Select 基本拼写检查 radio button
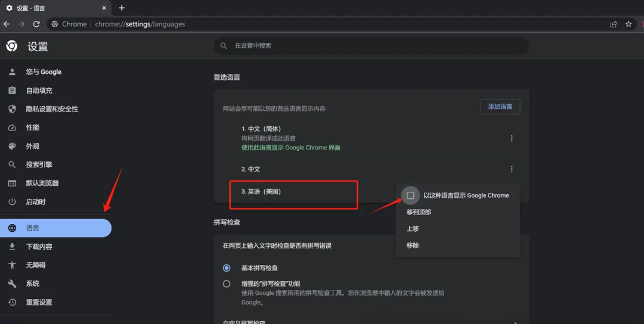The image size is (644, 324). tap(227, 268)
